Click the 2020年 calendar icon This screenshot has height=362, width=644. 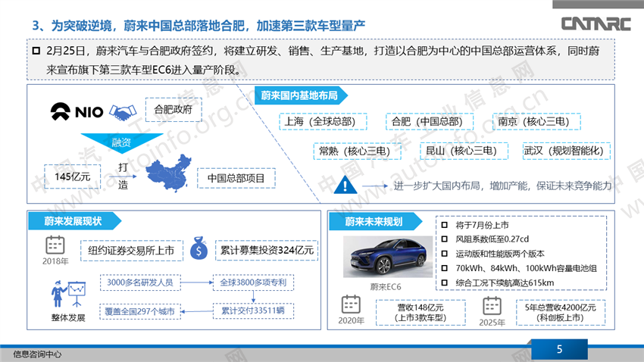(x=351, y=304)
